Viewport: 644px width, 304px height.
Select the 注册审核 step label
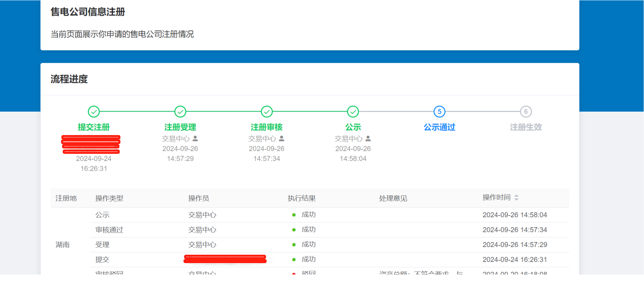pos(267,127)
